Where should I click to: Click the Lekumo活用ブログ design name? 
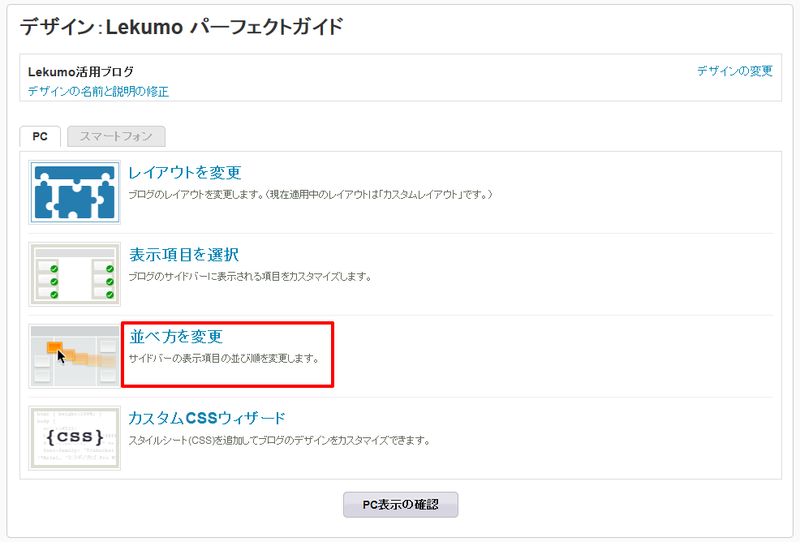coord(81,71)
